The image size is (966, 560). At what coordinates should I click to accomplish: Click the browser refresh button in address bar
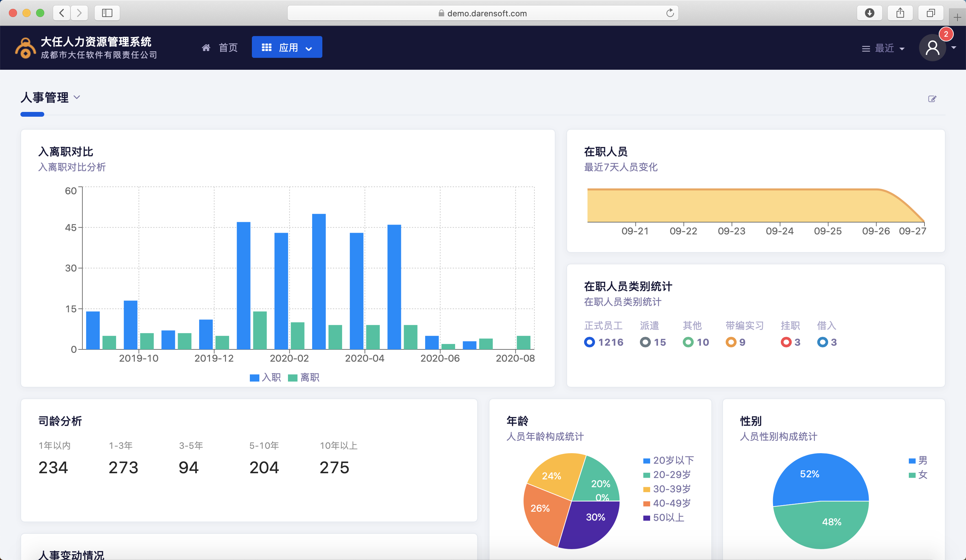[672, 13]
